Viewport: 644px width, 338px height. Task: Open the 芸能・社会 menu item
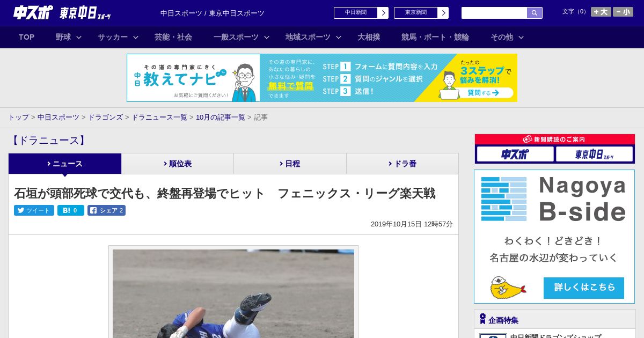(x=173, y=37)
